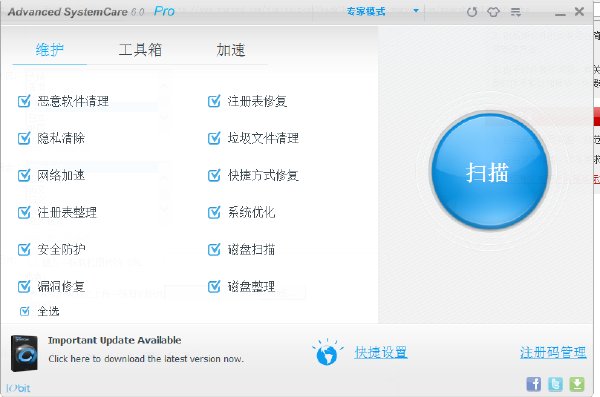Click the big blue 扫描 scan button

click(489, 171)
